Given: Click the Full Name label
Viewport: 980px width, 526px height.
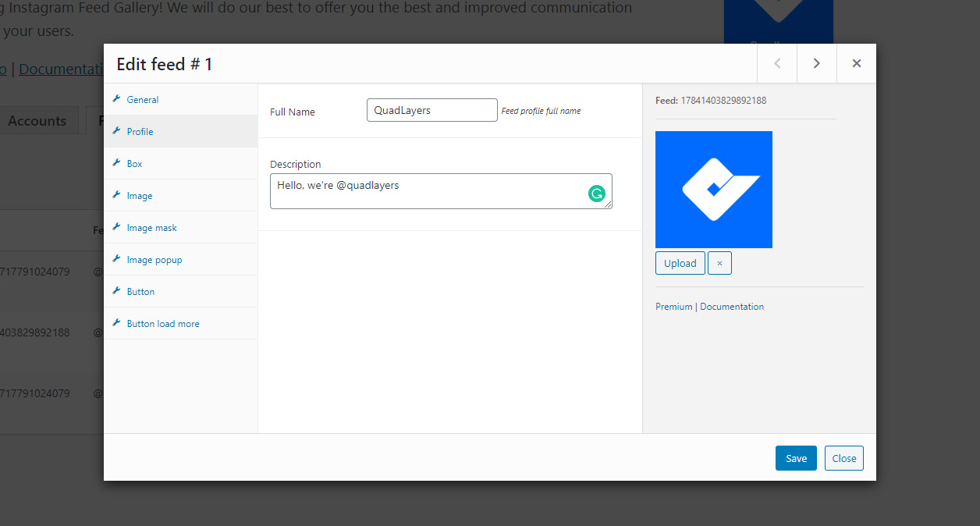Looking at the screenshot, I should (293, 112).
